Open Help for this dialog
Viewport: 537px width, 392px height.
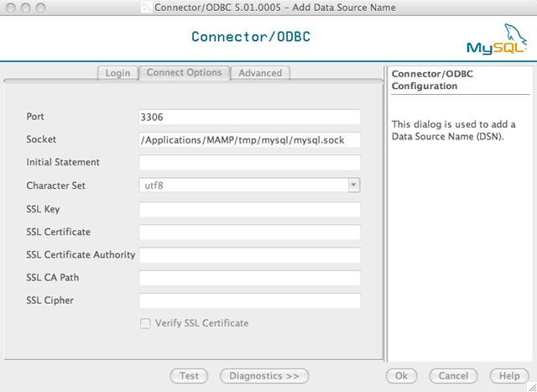coord(509,376)
